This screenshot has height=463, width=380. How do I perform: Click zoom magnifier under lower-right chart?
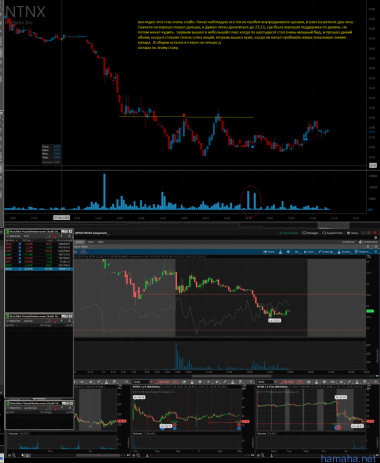[x=262, y=455]
